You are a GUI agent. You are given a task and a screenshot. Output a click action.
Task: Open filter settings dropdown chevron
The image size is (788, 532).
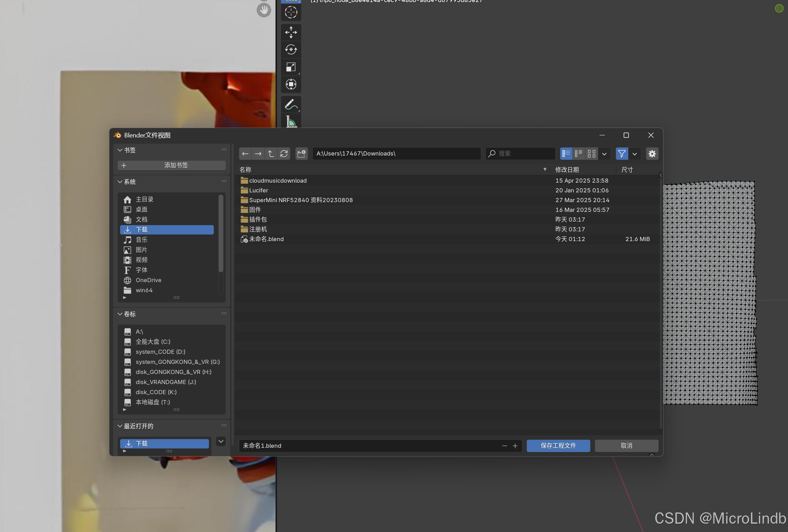click(x=634, y=153)
